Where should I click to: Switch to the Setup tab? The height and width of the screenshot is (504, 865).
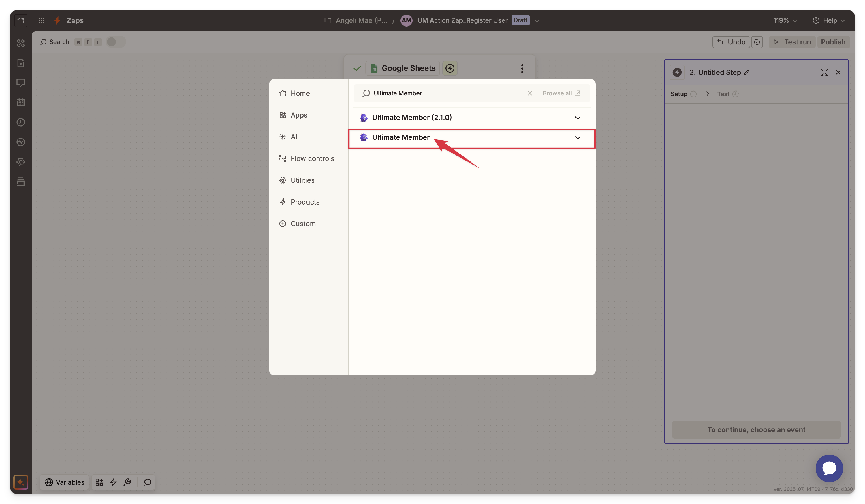(x=683, y=94)
